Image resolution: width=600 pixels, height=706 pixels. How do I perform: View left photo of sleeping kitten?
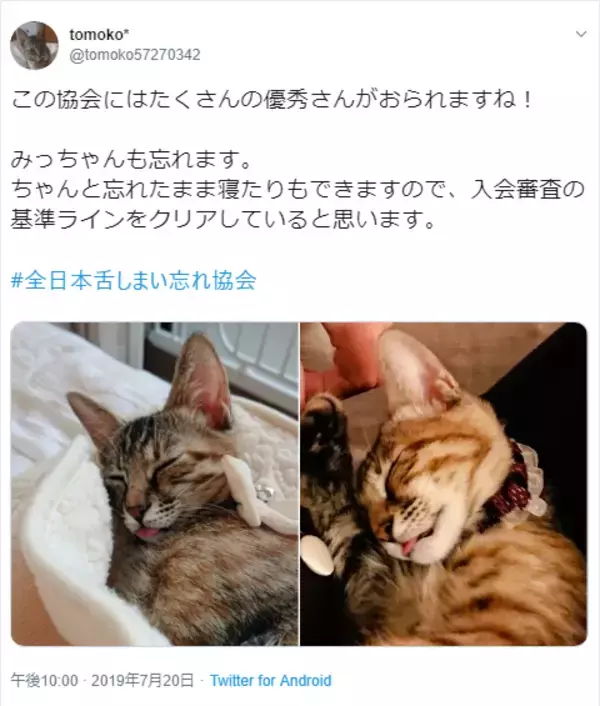tap(154, 484)
